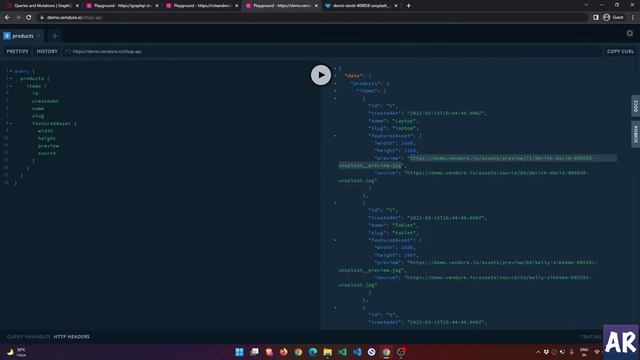Image resolution: width=640 pixels, height=360 pixels.
Task: Open the HTTP HEADERS pane
Action: pyautogui.click(x=72, y=337)
